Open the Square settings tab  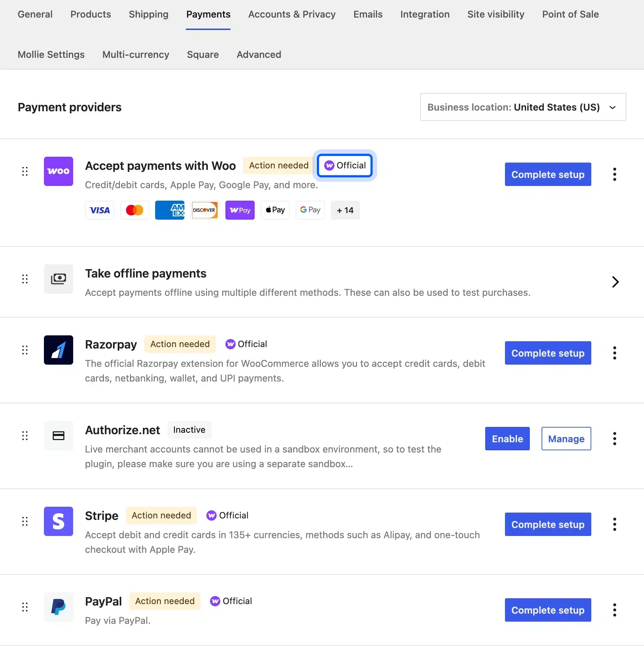(203, 55)
